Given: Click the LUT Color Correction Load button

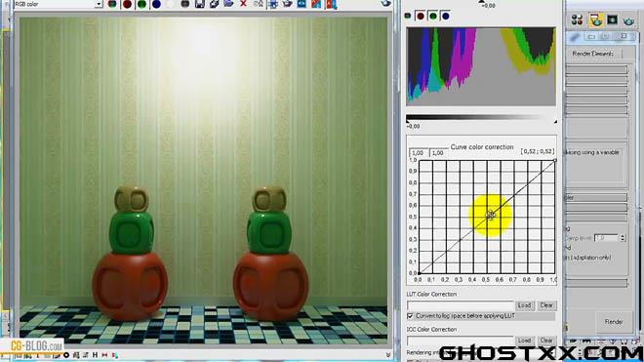Looking at the screenshot, I should click(x=525, y=305).
